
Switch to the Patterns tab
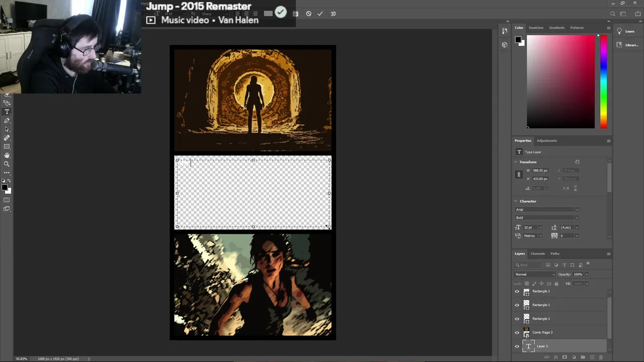coord(577,28)
